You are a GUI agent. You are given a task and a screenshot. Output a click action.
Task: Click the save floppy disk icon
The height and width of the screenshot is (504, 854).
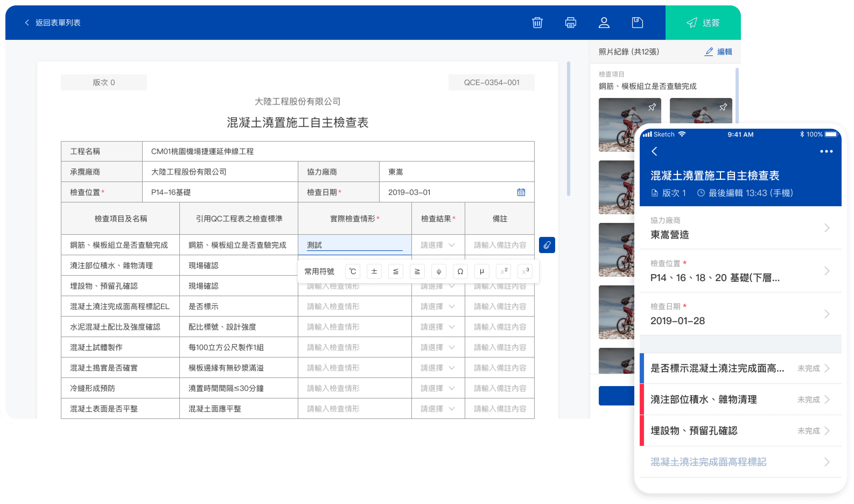637,23
